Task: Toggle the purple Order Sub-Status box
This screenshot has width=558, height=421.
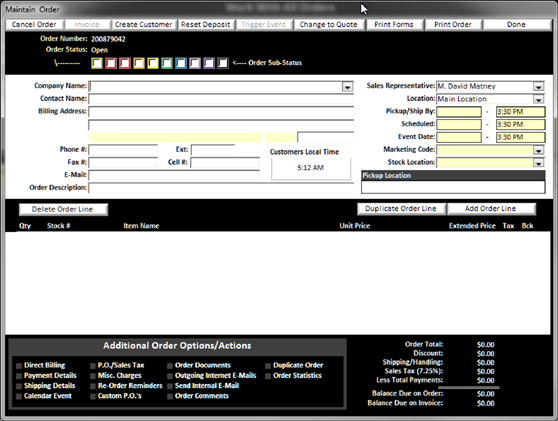Action: coord(209,63)
